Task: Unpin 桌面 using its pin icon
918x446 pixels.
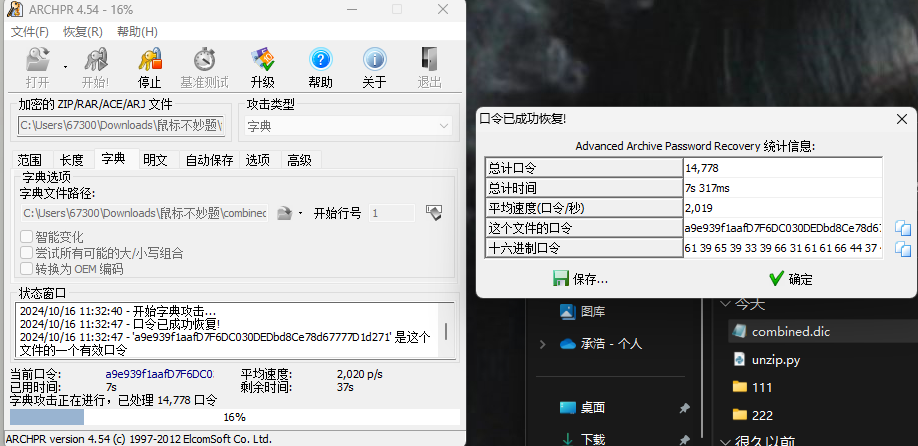Action: pyautogui.click(x=684, y=409)
